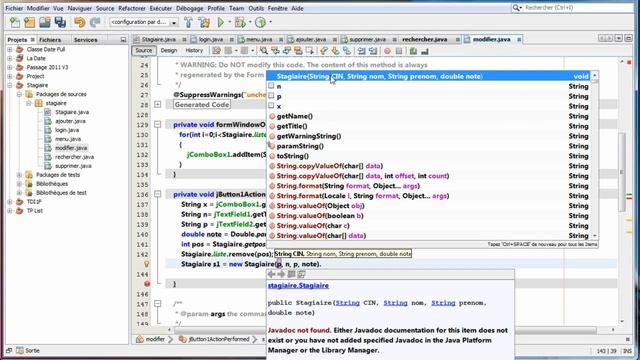
Task: Click the Build Project hammer icon
Action: (189, 22)
